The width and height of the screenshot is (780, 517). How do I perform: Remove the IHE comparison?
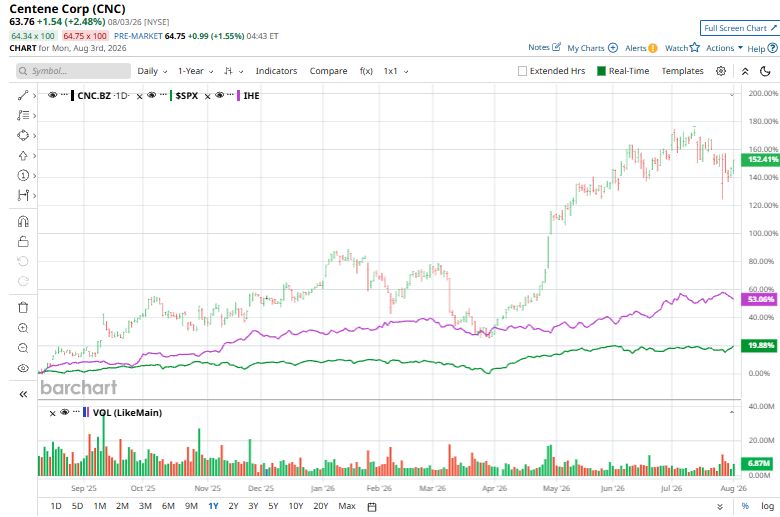coord(207,97)
